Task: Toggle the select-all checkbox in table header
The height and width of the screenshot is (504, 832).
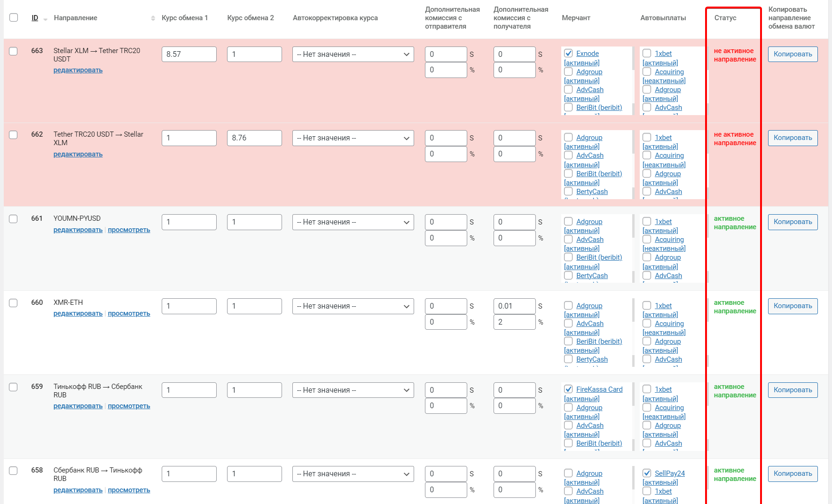Action: tap(14, 17)
